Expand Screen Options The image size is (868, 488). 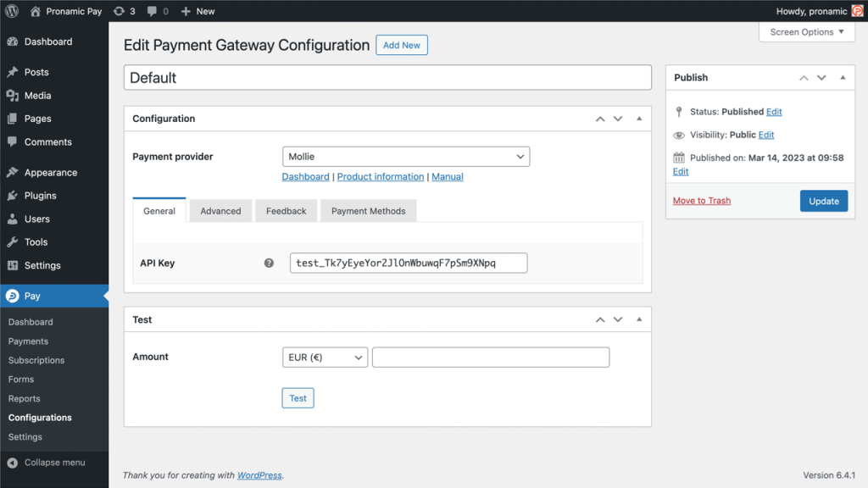807,32
